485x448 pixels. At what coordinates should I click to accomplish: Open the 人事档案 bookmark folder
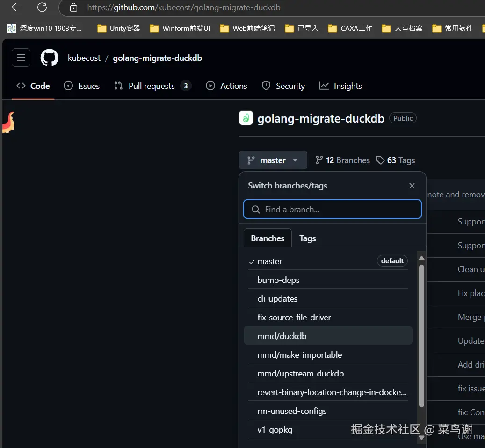coord(402,29)
